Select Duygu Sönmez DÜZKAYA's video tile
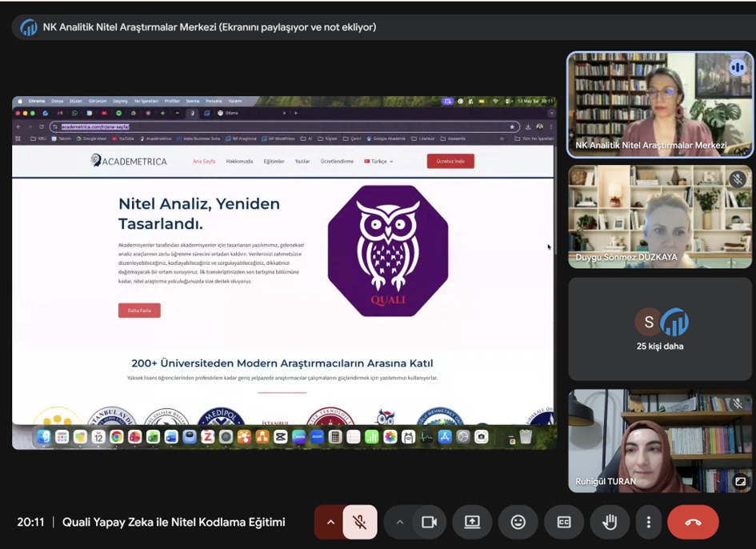Screen dimensions: 756x549 coord(660,217)
